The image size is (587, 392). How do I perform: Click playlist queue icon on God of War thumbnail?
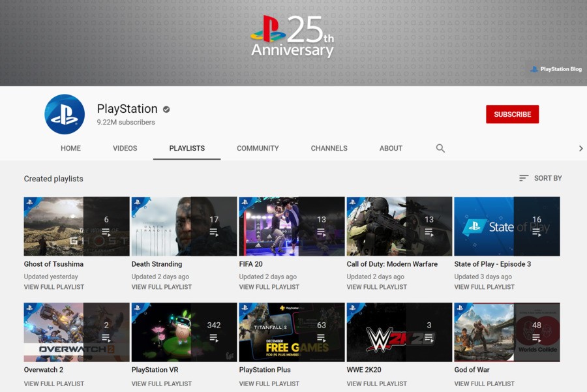point(537,338)
